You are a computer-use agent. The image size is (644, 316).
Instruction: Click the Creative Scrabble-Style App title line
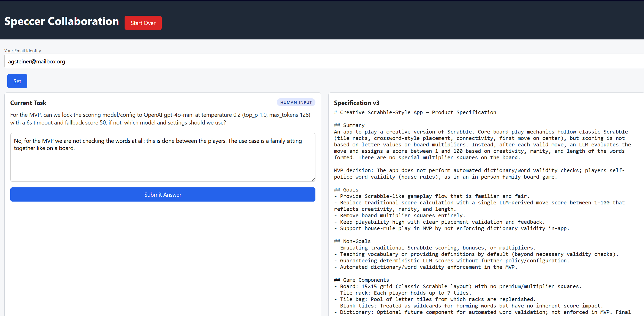click(x=415, y=112)
